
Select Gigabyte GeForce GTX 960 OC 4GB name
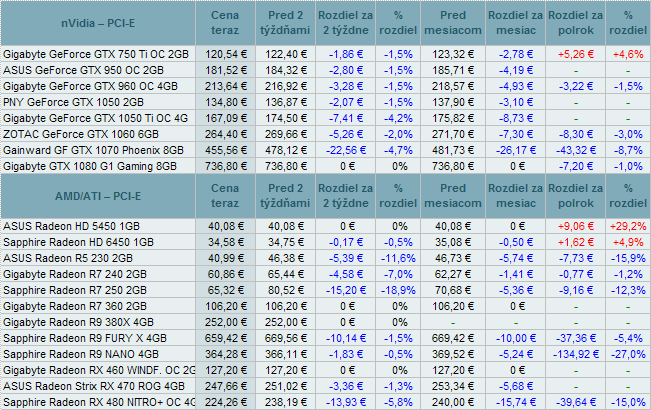click(x=90, y=86)
